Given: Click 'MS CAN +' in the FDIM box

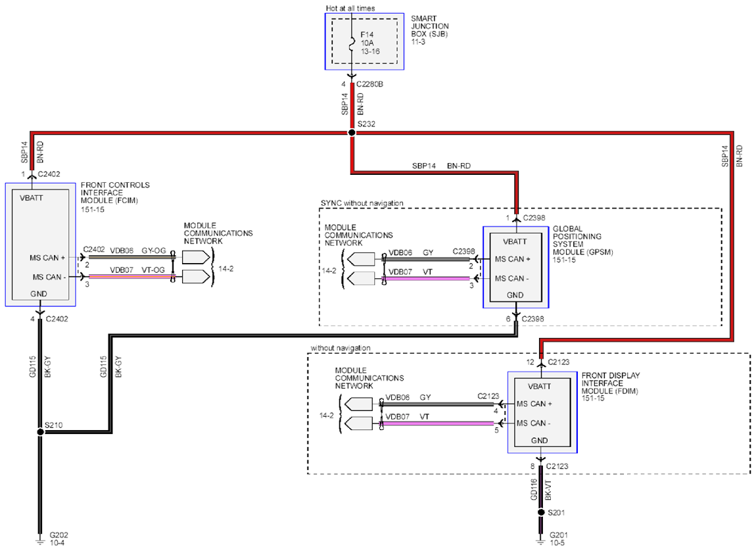Looking at the screenshot, I should [534, 404].
